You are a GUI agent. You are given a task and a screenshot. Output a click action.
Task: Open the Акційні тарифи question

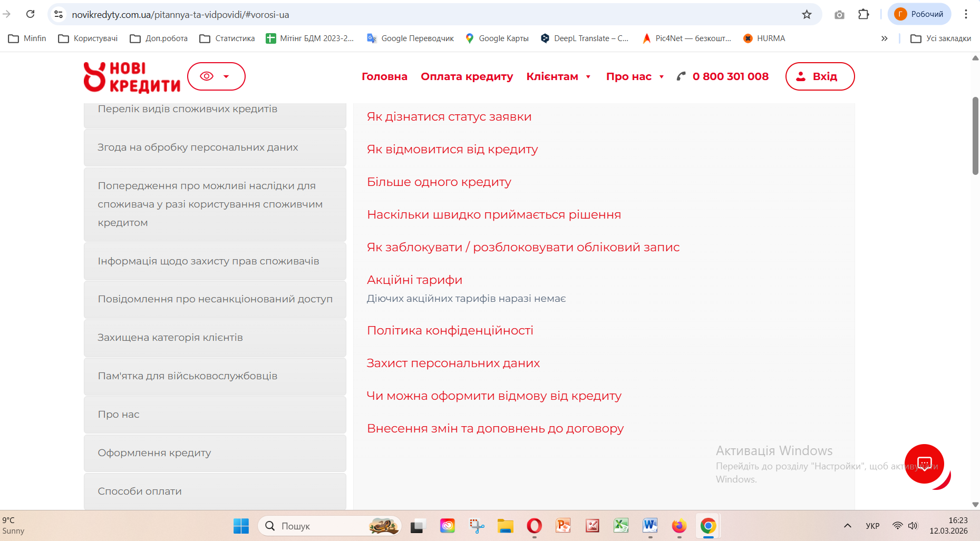click(415, 280)
